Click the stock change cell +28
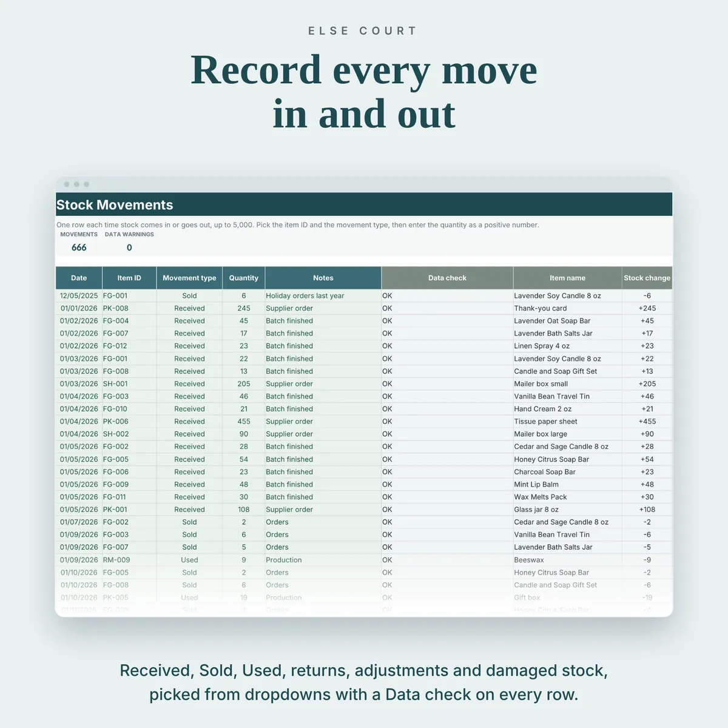 (647, 447)
